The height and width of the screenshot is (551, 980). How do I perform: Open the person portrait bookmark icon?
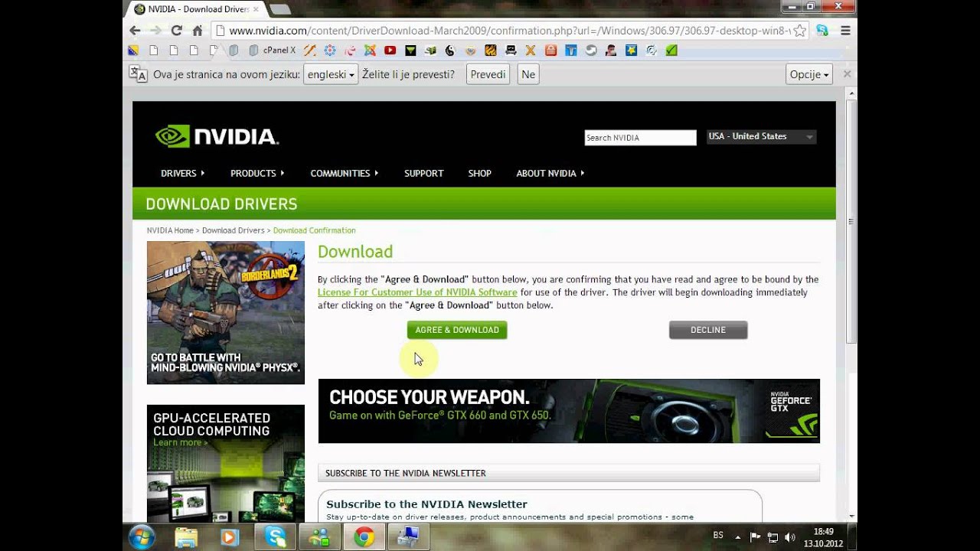[611, 51]
